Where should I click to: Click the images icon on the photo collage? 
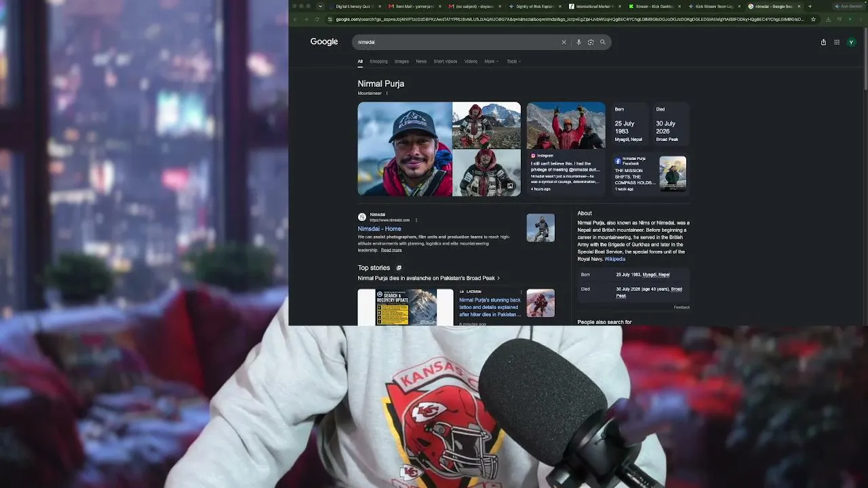[510, 186]
